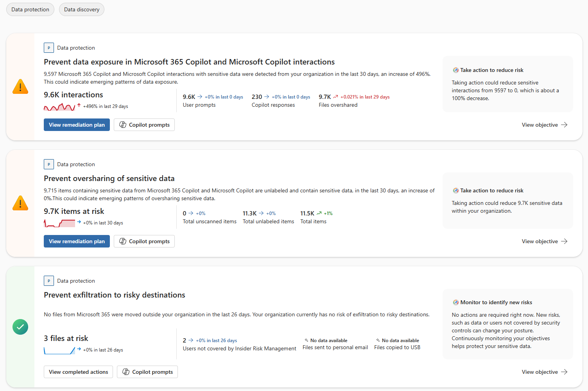The width and height of the screenshot is (588, 391).
Task: Select the Data discovery filter pill
Action: pos(82,9)
